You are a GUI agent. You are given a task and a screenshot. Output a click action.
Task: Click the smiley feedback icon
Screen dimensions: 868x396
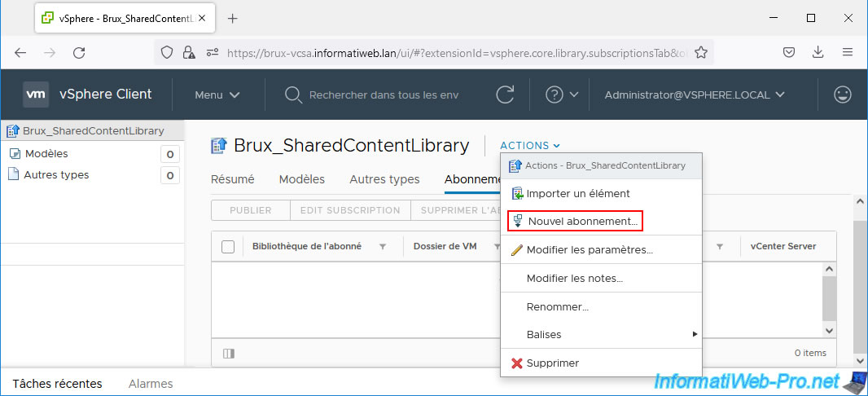point(843,95)
